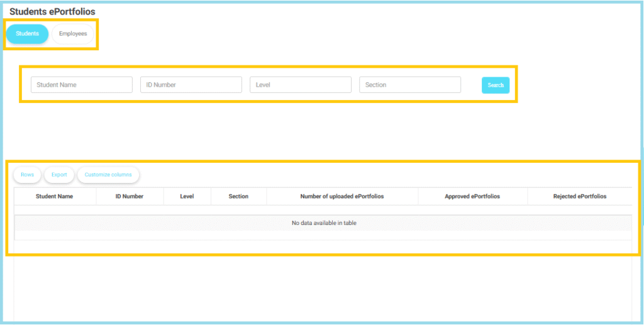
Task: Sort by Rejected ePortfolios column
Action: 580,197
